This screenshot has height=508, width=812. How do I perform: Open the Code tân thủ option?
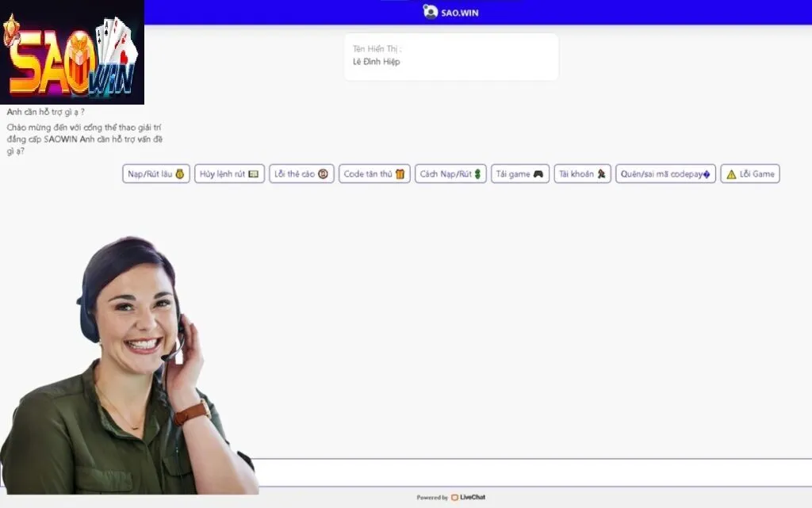(x=373, y=174)
